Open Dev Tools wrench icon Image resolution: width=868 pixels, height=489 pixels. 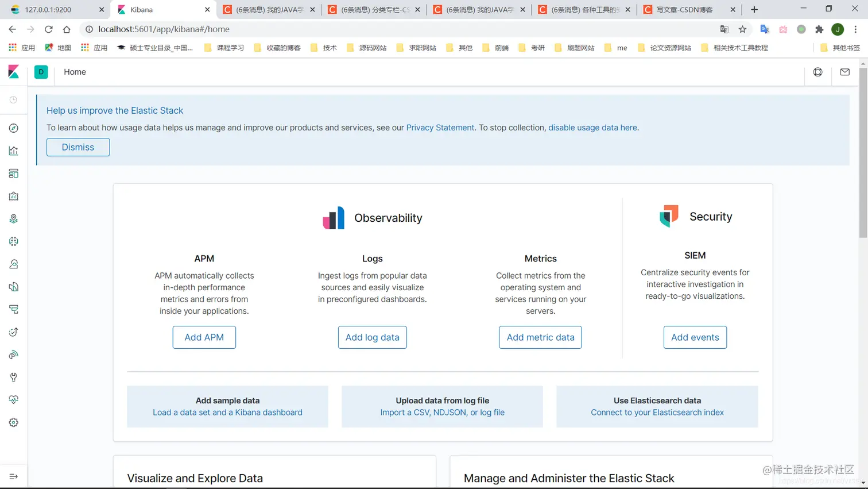[14, 378]
